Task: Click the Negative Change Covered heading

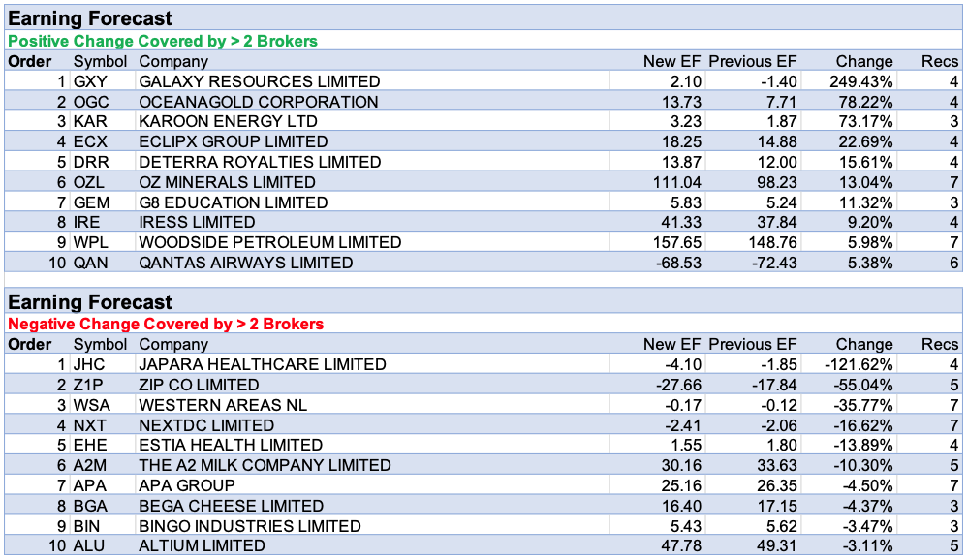Action: (166, 324)
